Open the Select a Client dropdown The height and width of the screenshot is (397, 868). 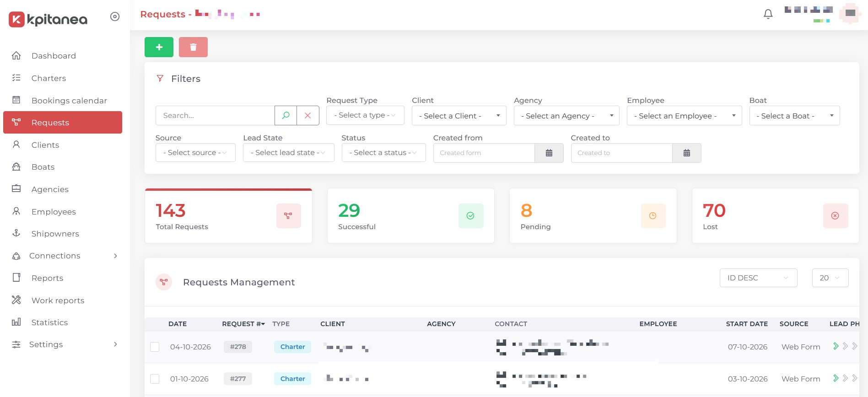pyautogui.click(x=459, y=116)
